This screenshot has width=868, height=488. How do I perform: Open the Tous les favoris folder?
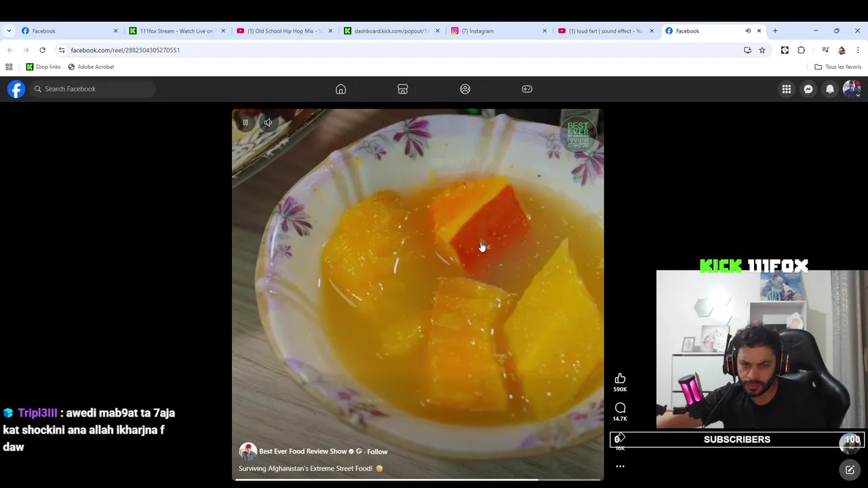pyautogui.click(x=837, y=66)
